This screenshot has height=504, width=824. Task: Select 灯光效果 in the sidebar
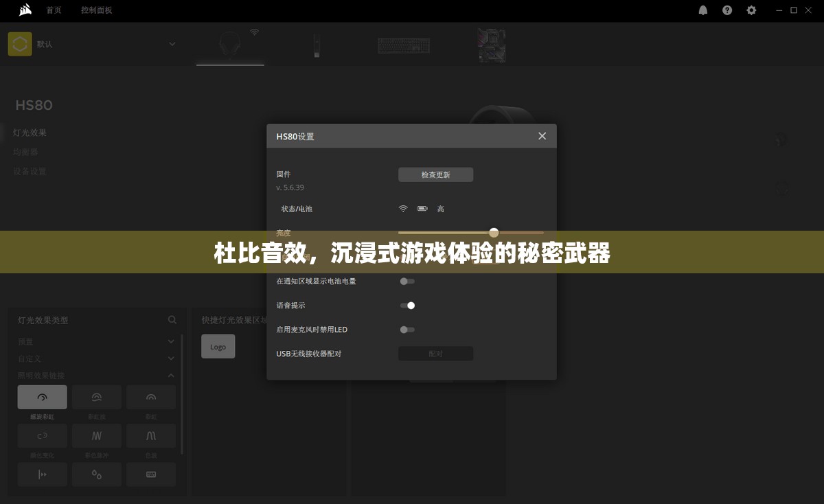click(x=30, y=133)
